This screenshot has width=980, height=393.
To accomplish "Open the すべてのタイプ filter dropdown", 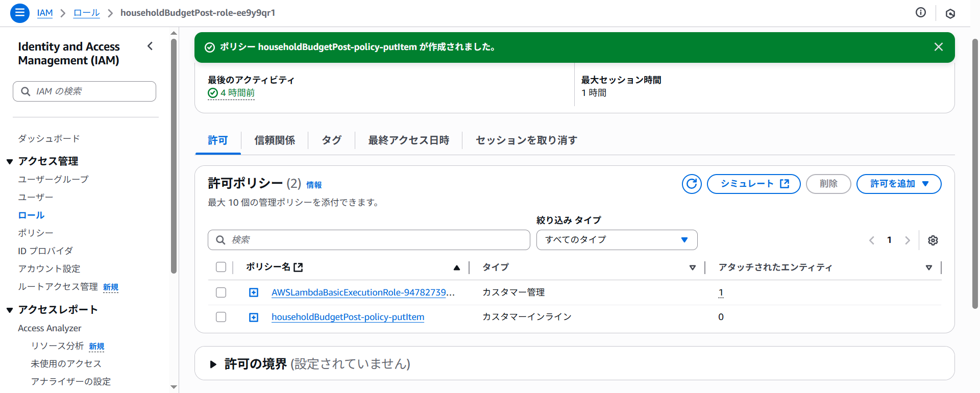I will pos(616,240).
